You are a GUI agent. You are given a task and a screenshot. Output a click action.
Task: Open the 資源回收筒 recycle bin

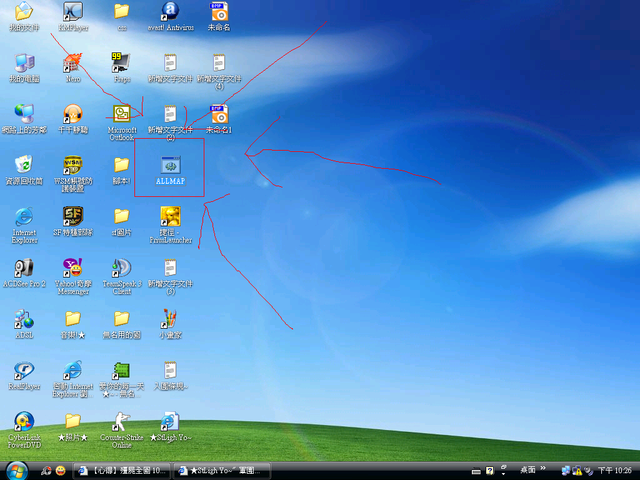pos(24,165)
